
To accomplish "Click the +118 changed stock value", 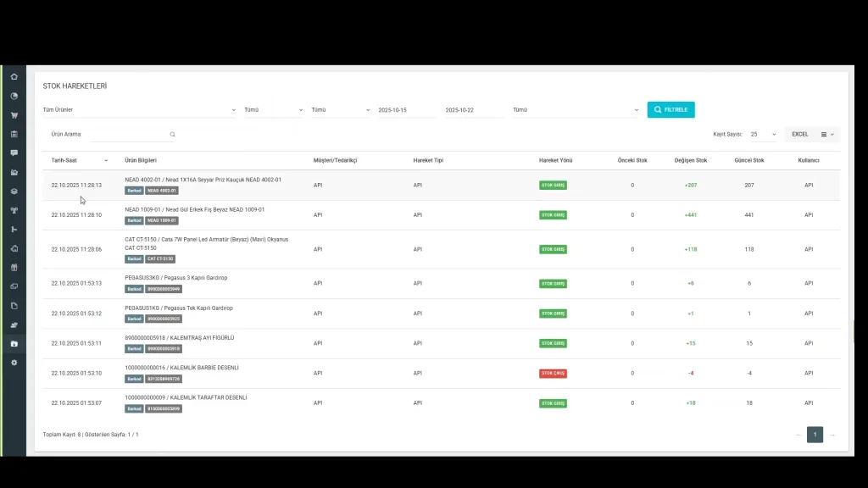I will click(x=690, y=250).
